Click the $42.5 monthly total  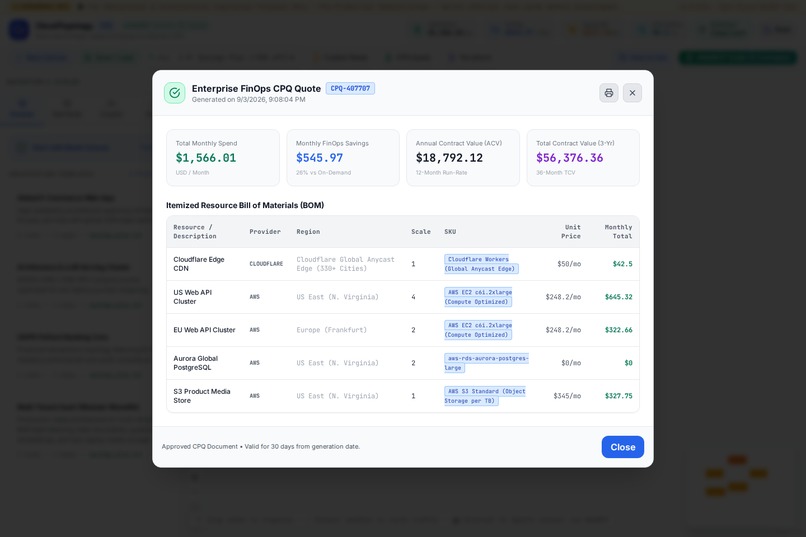(622, 264)
